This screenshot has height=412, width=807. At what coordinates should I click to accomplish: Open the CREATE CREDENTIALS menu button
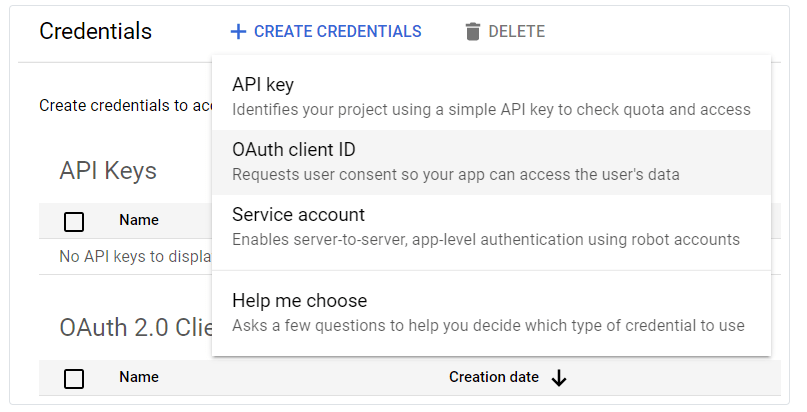tap(326, 31)
